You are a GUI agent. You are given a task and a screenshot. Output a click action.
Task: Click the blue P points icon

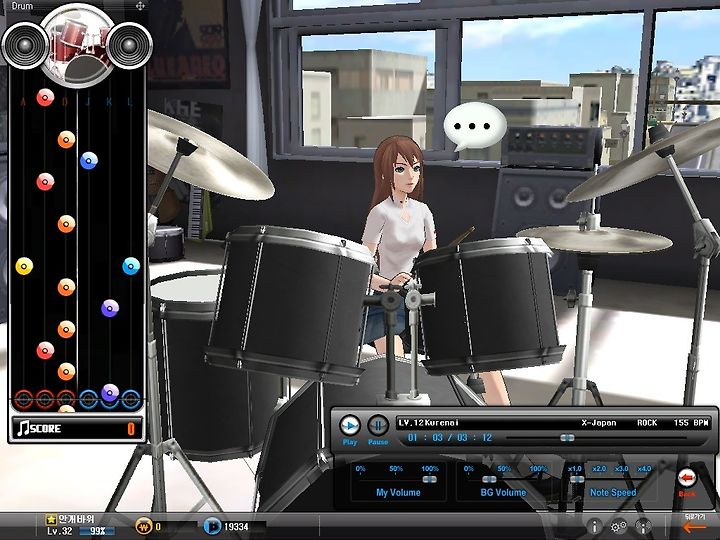[x=212, y=526]
